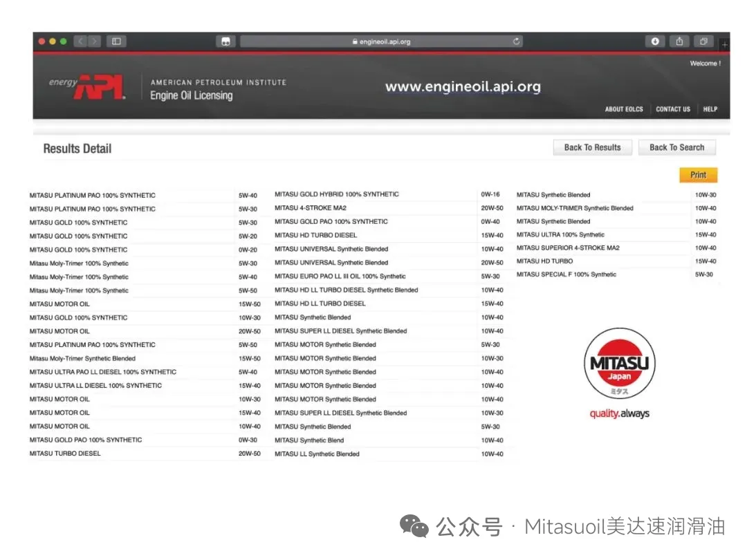Open the CONTACT US menu item
The image size is (747, 560).
pyautogui.click(x=672, y=109)
